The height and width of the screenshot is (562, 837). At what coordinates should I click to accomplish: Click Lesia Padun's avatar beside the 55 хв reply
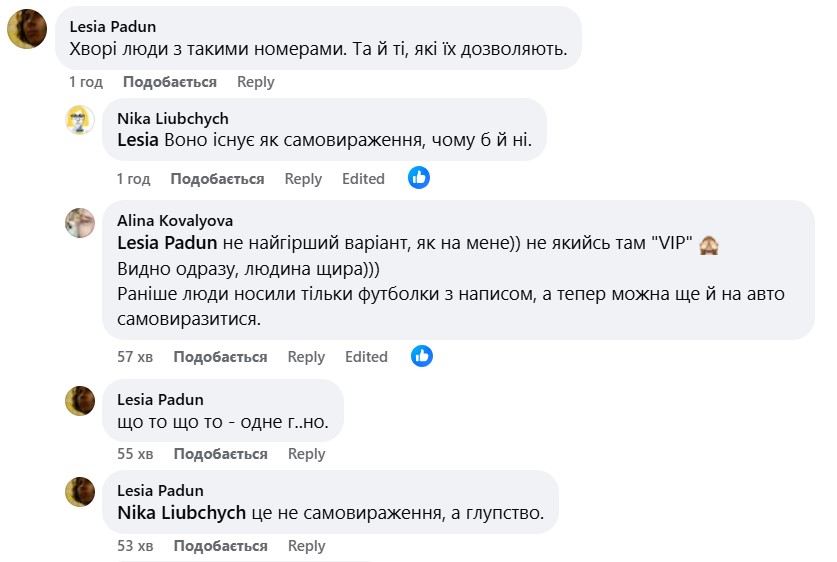(x=80, y=401)
